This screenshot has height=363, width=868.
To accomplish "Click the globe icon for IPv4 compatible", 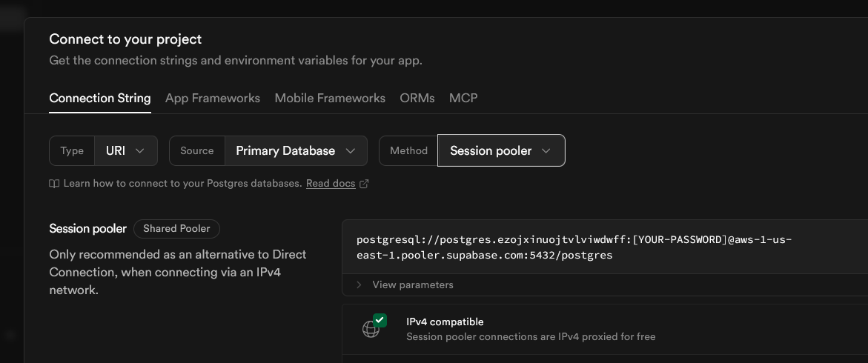I will point(371,330).
